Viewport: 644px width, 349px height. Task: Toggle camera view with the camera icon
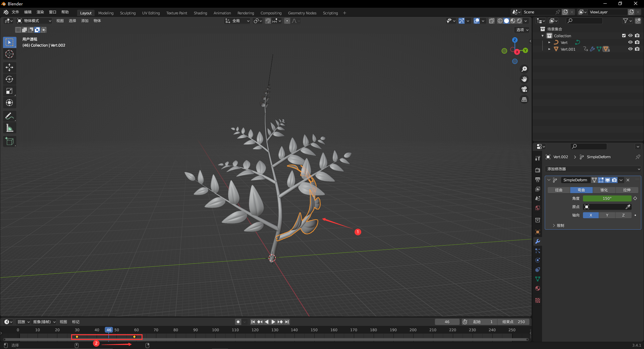pos(524,89)
